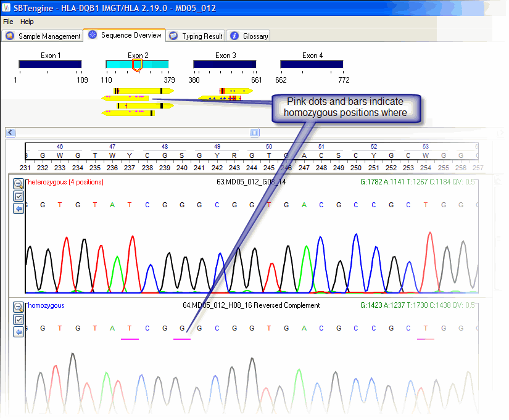The image size is (509, 420).
Task: Click codon number 49 in the reference header
Action: click(x=217, y=146)
